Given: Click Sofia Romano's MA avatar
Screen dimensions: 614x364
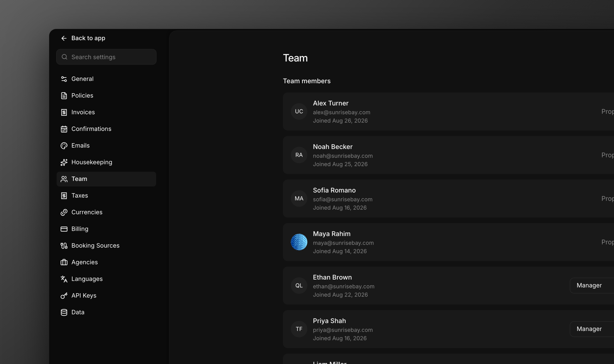Looking at the screenshot, I should tap(299, 199).
